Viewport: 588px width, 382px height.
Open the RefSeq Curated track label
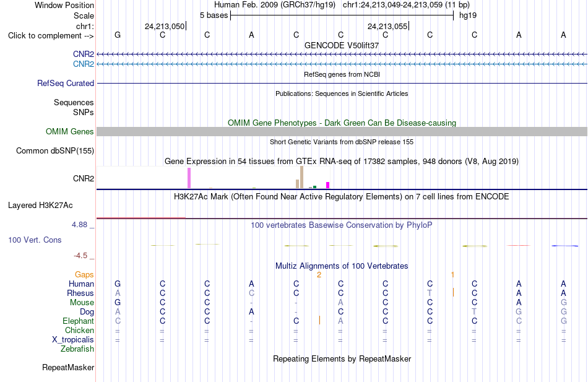coord(66,84)
